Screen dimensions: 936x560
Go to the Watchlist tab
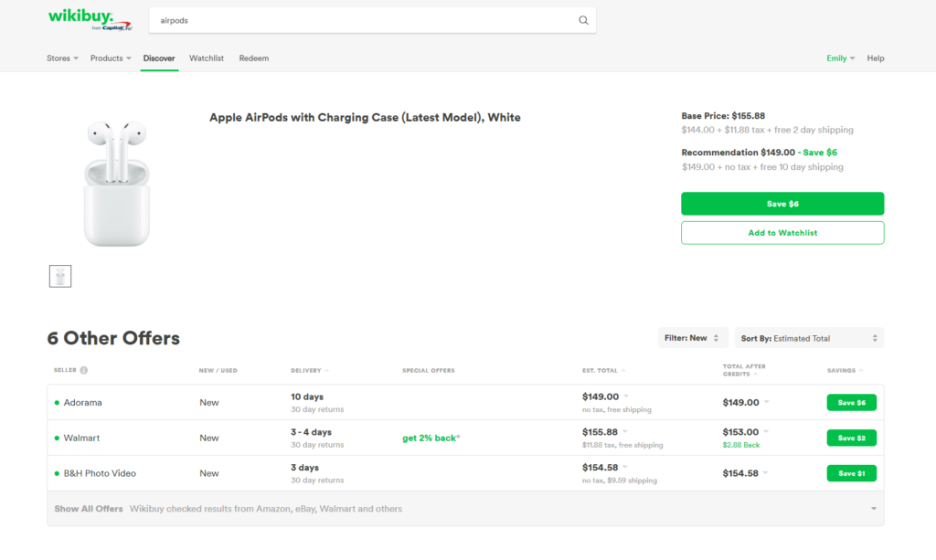pyautogui.click(x=207, y=58)
